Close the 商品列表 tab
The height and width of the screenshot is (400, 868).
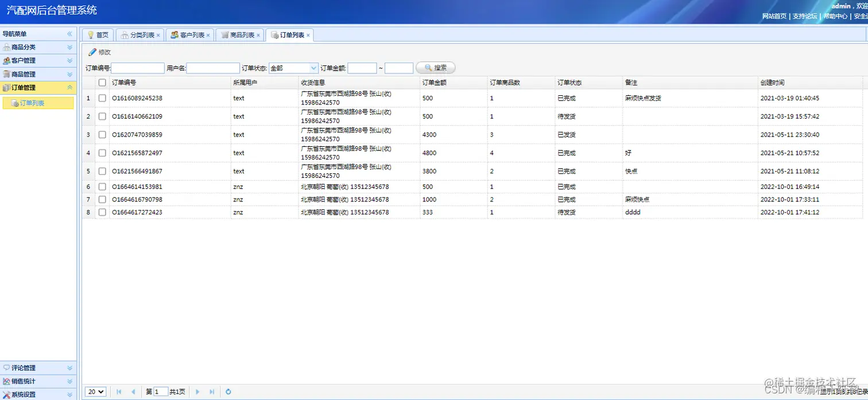(258, 36)
